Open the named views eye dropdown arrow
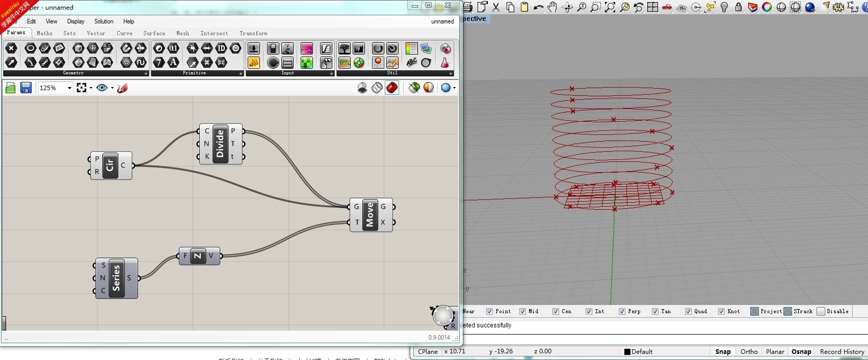868x360 pixels. coord(112,88)
